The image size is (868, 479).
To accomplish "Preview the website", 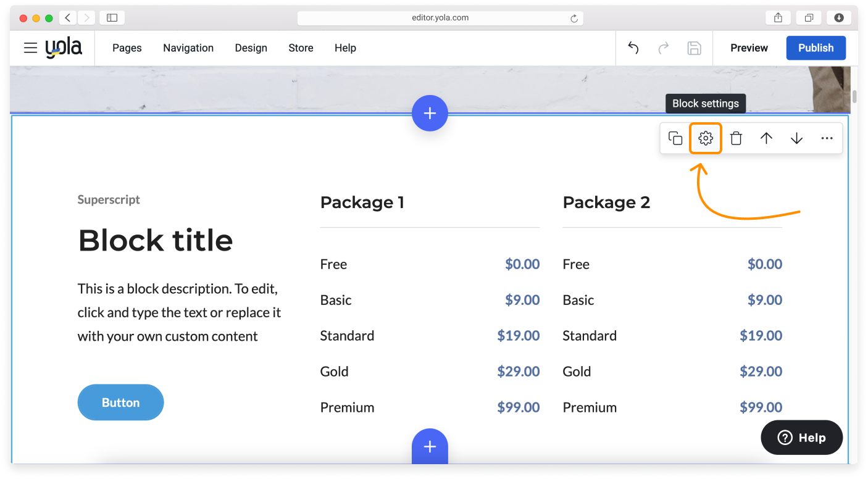I will pyautogui.click(x=749, y=48).
